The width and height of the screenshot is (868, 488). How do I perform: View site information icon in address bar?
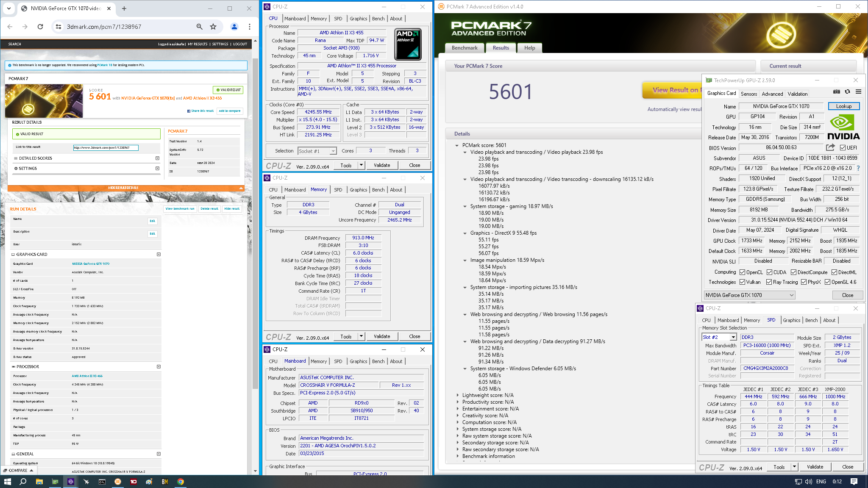point(58,27)
